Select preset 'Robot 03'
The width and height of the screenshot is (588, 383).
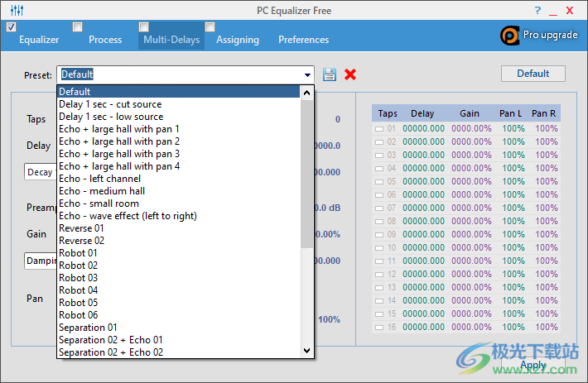(x=179, y=277)
